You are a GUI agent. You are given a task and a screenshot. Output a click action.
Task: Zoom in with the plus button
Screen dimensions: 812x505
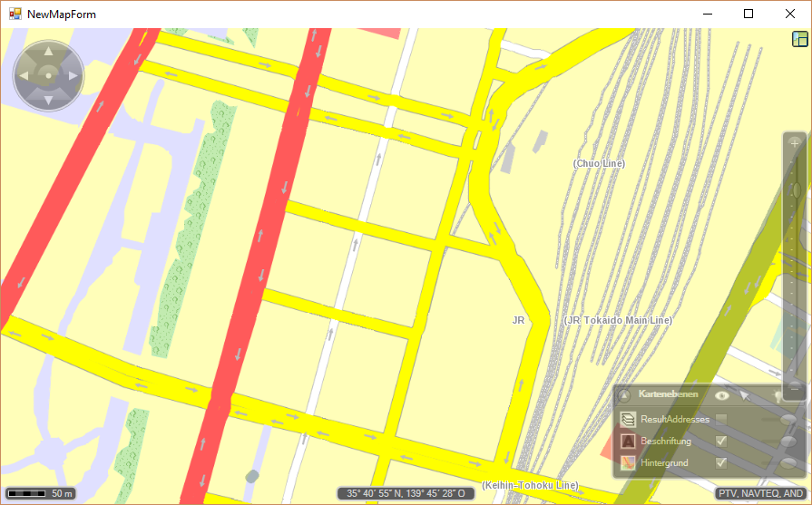pos(795,143)
